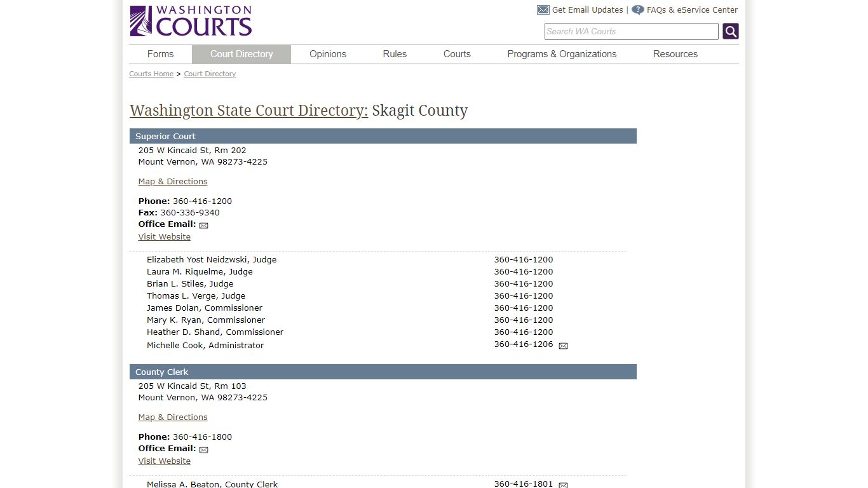Open Superior Court office email icon

(203, 226)
